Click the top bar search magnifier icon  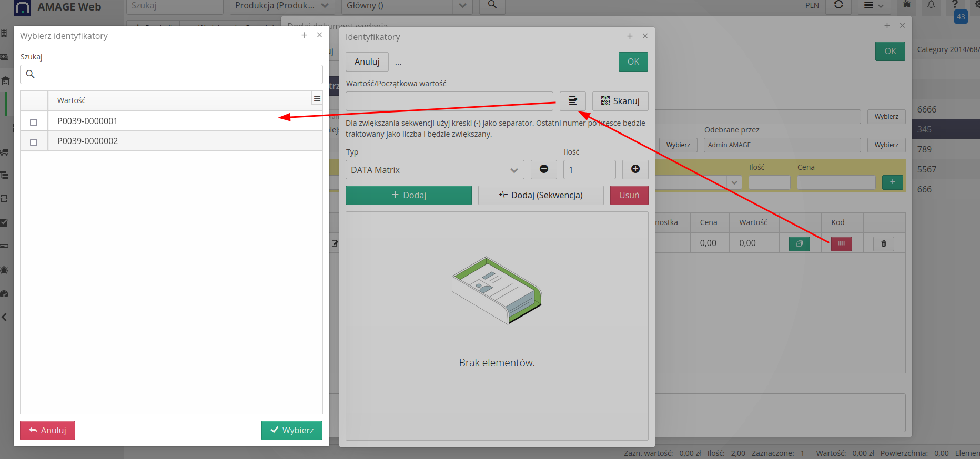(492, 5)
